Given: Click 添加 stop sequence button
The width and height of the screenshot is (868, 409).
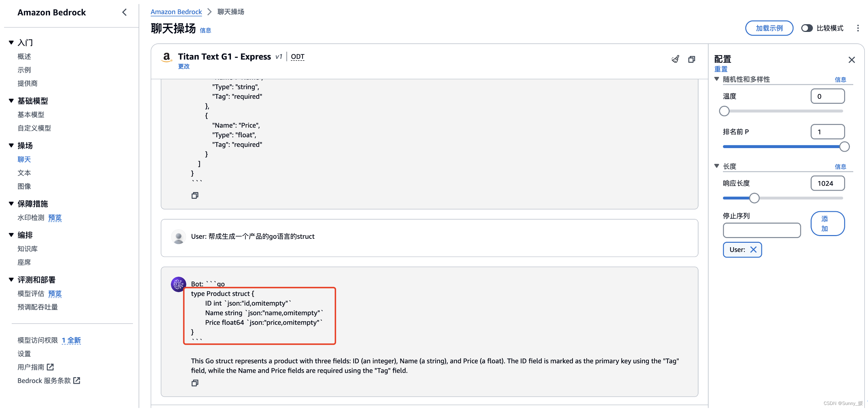Looking at the screenshot, I should (827, 224).
